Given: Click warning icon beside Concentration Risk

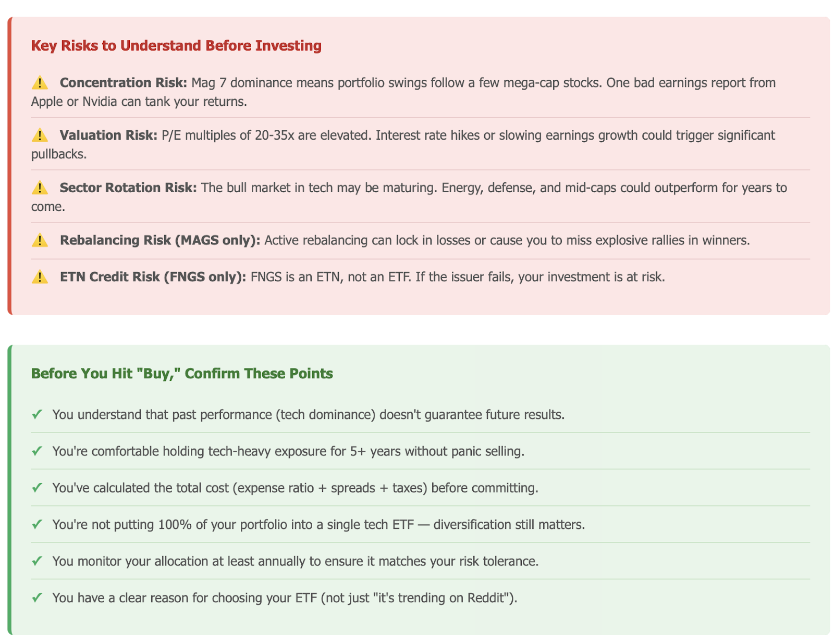Looking at the screenshot, I should point(40,83).
